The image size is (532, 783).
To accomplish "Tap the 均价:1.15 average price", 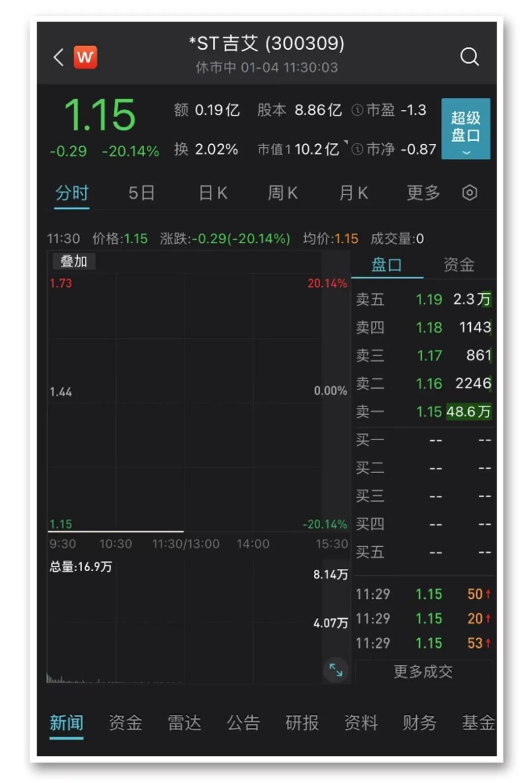I will click(331, 239).
